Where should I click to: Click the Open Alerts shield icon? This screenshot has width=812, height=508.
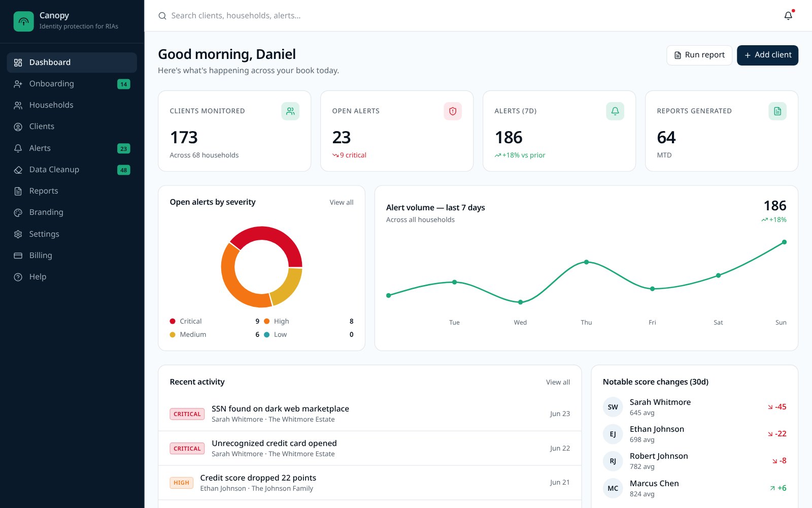click(x=453, y=111)
